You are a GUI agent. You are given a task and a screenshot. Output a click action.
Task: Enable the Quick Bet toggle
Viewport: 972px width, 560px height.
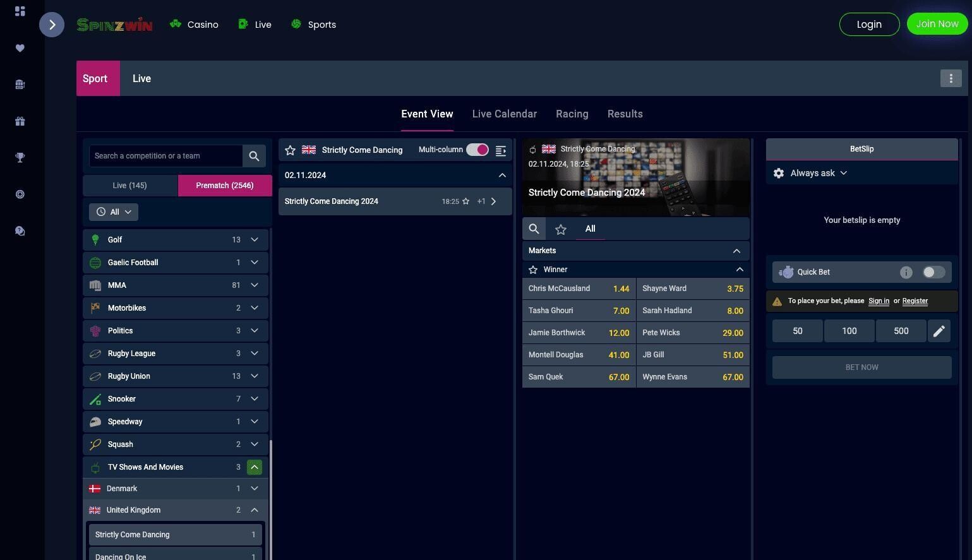coord(933,272)
